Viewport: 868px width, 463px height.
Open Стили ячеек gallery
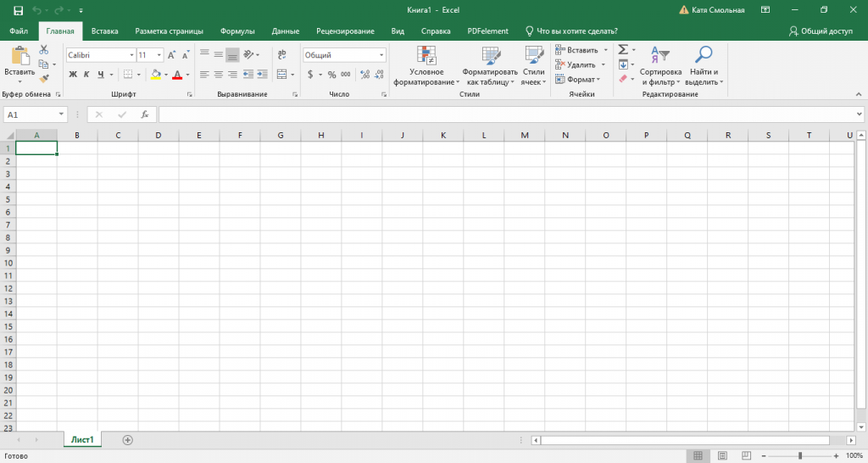pyautogui.click(x=534, y=66)
